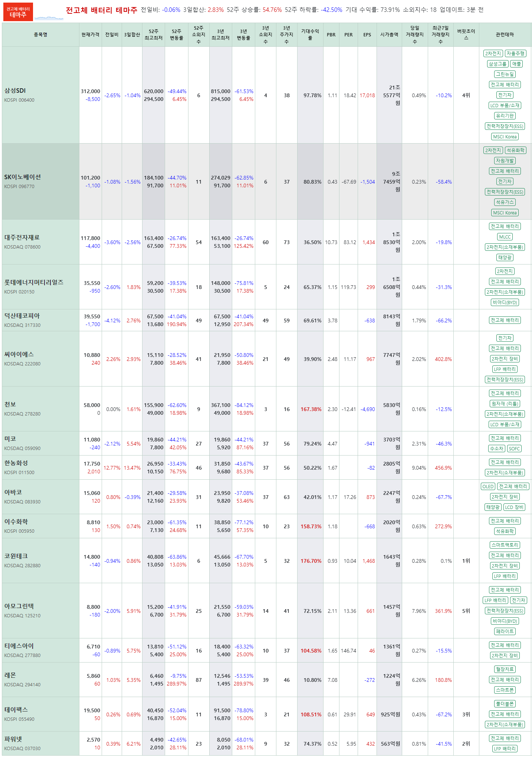The width and height of the screenshot is (532, 759).
Task: Click the 석유화학 tag in 이수화학 row
Action: point(505,531)
